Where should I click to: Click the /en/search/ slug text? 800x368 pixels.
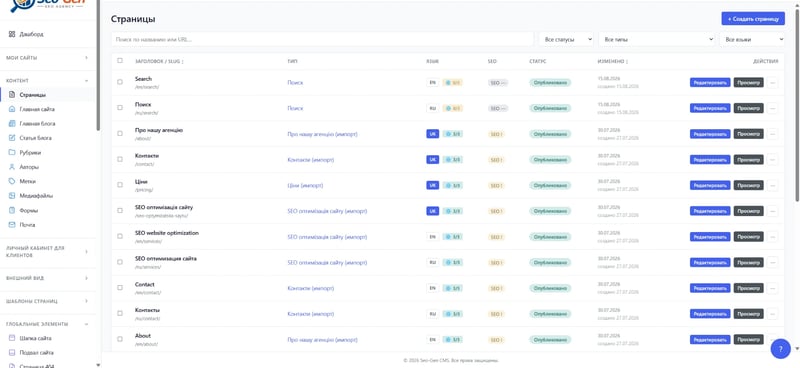click(147, 87)
